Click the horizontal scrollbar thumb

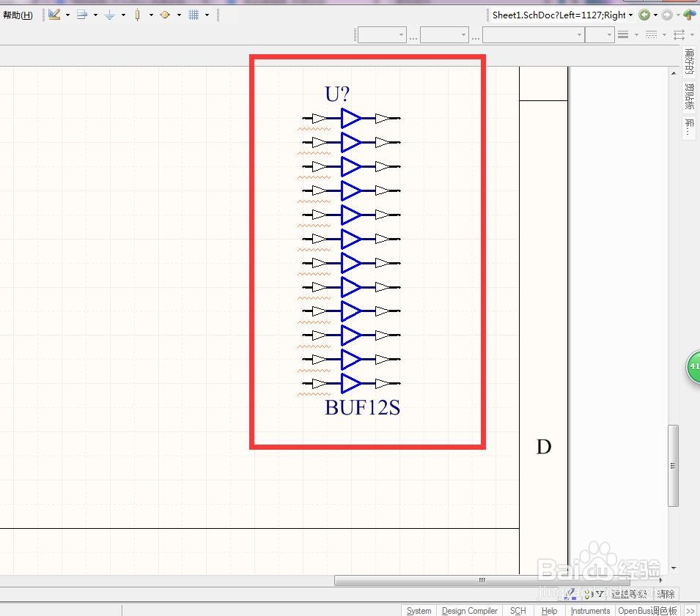click(x=482, y=580)
